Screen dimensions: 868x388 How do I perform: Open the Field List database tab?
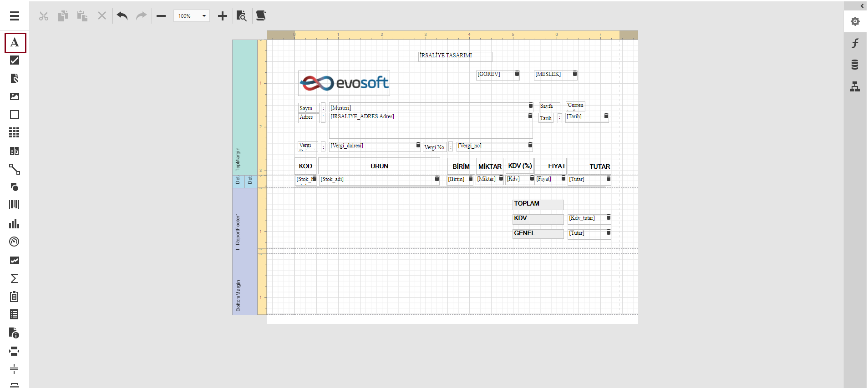tap(855, 65)
